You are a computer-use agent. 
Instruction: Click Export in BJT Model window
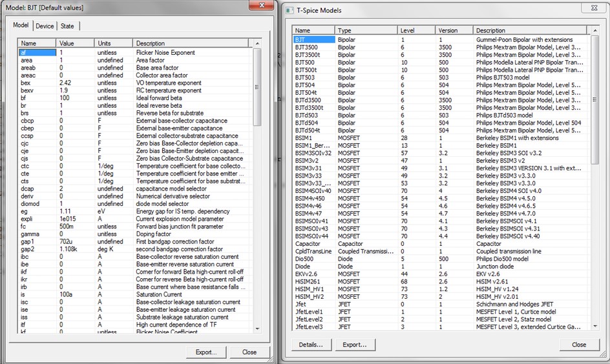tap(206, 352)
